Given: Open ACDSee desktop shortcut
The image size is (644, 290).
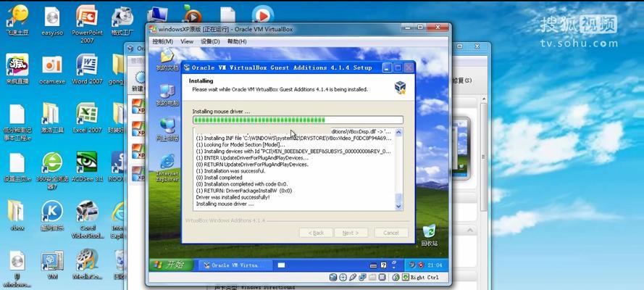Looking at the screenshot, I should click(87, 167).
